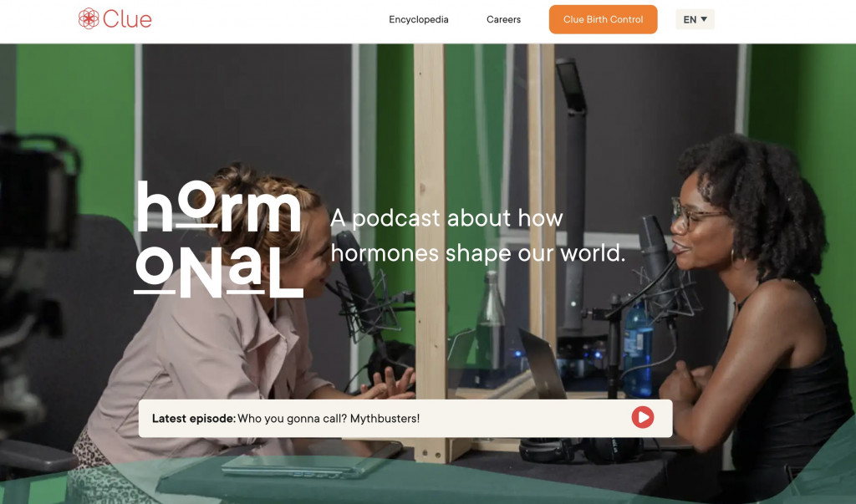Open the 'Who you gonna call? Mythbusters!' episode
This screenshot has width=856, height=504.
tap(329, 418)
